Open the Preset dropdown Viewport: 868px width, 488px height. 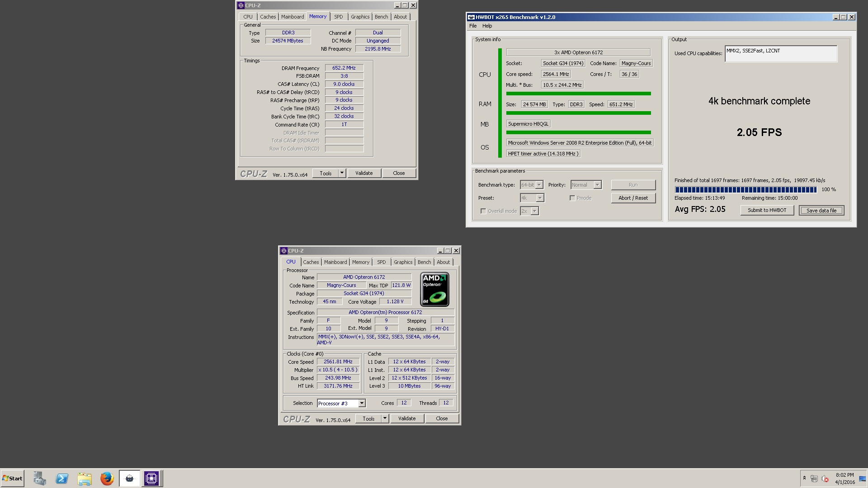point(540,198)
